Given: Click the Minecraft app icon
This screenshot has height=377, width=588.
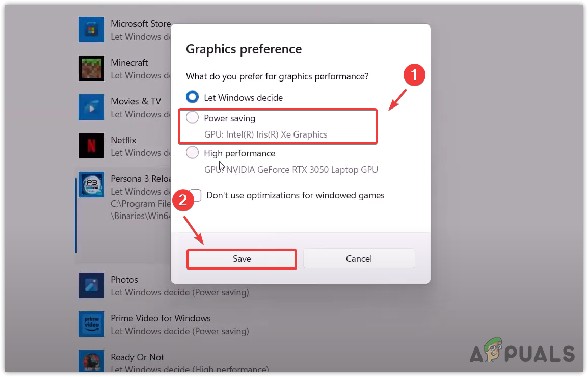Looking at the screenshot, I should [x=92, y=68].
